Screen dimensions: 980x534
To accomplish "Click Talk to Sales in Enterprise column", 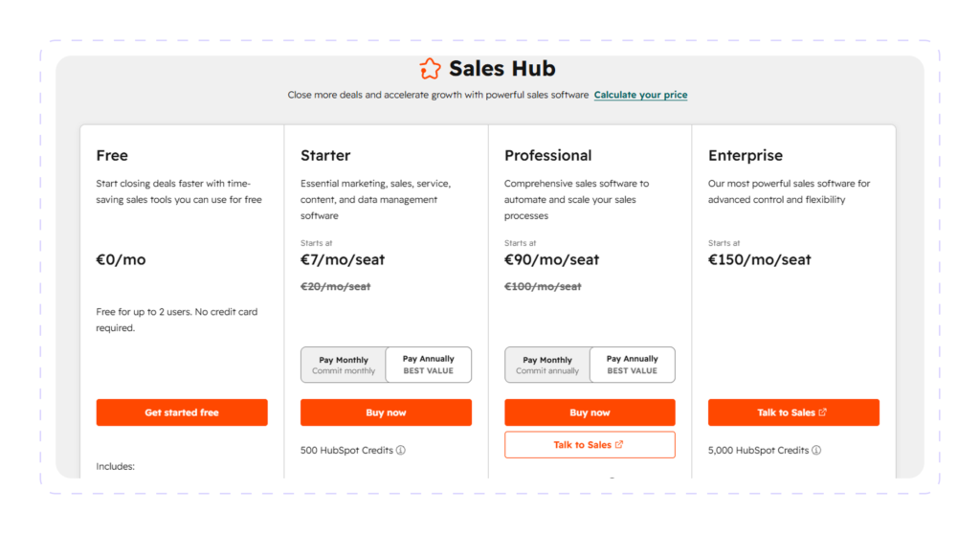I will click(x=793, y=412).
